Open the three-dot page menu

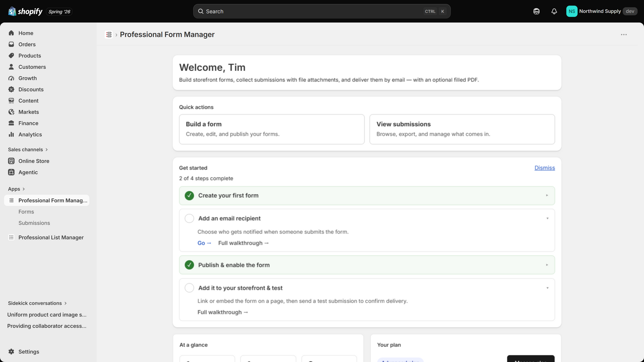624,35
